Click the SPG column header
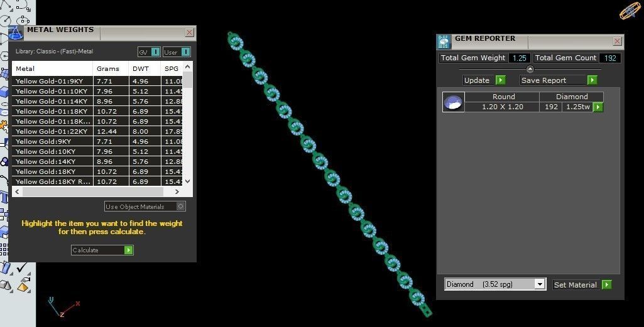Viewport: 644px width, 327px height. [172, 68]
